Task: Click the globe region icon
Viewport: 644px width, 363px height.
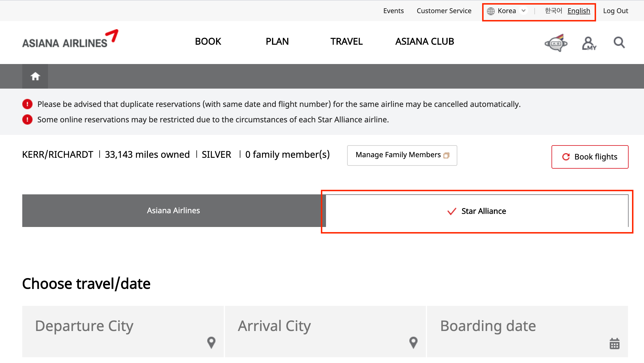Action: [x=491, y=11]
